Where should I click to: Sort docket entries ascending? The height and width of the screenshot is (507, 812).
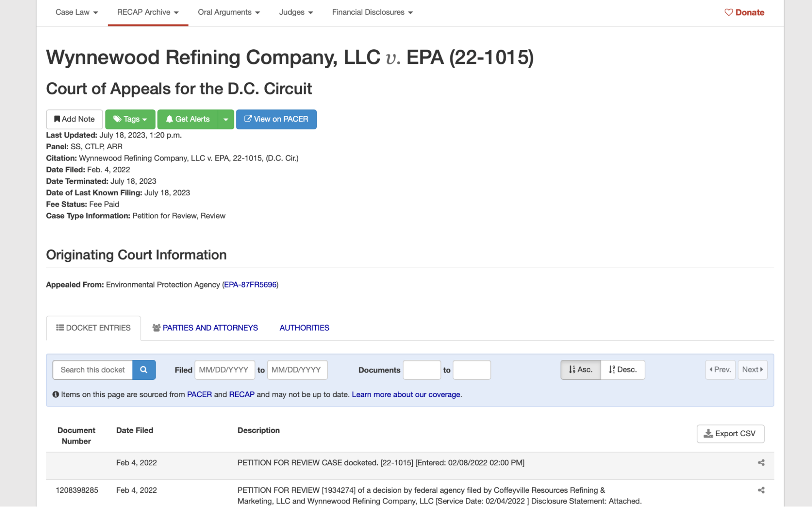[580, 370]
